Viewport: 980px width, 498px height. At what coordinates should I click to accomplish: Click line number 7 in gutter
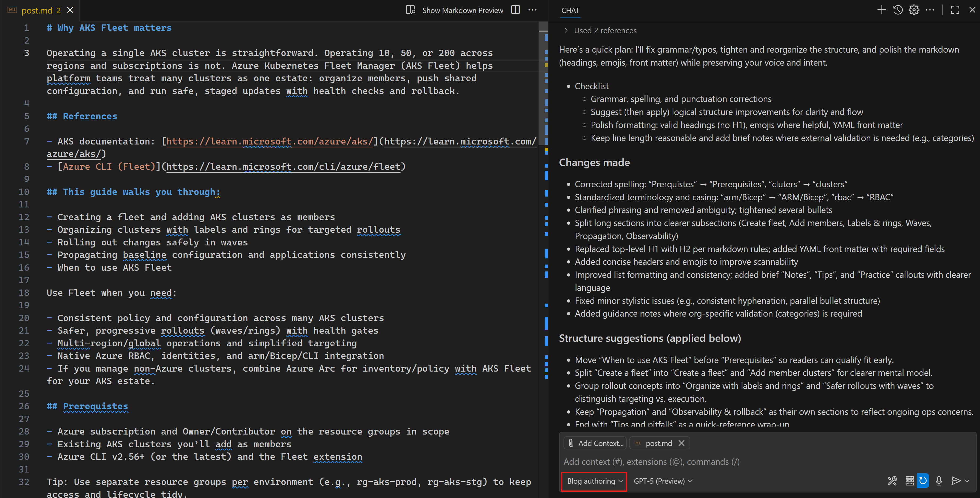[27, 142]
